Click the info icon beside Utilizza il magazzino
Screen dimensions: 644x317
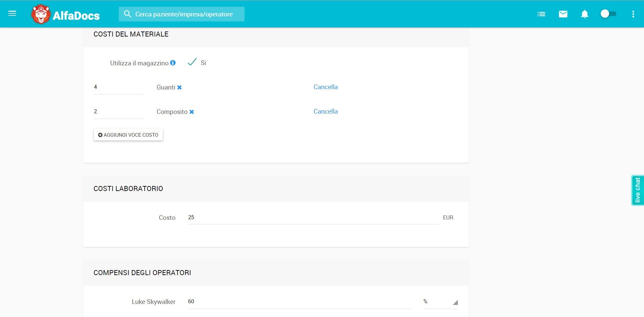pos(173,63)
